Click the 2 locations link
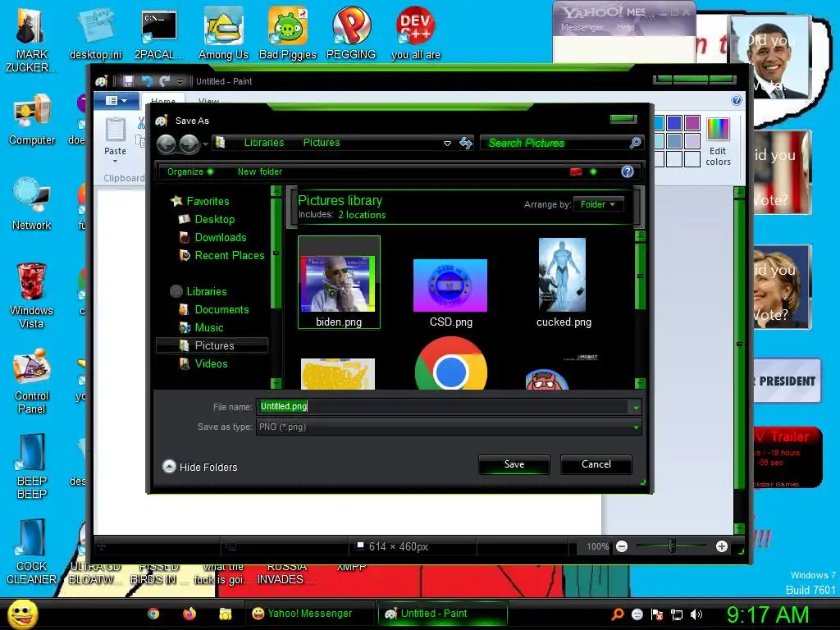 pos(362,215)
